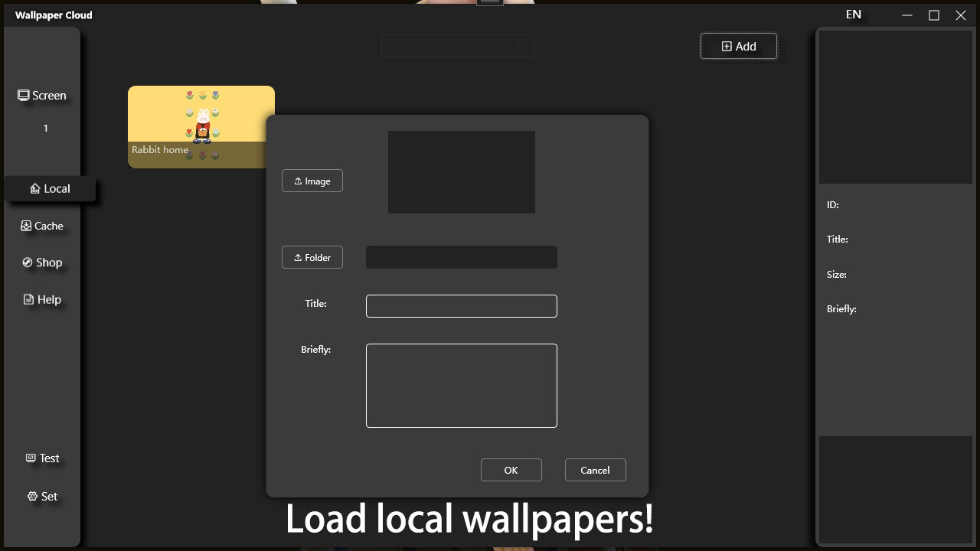Screen dimensions: 980x551
Task: Cancel the load wallpaper dialog
Action: click(x=595, y=470)
